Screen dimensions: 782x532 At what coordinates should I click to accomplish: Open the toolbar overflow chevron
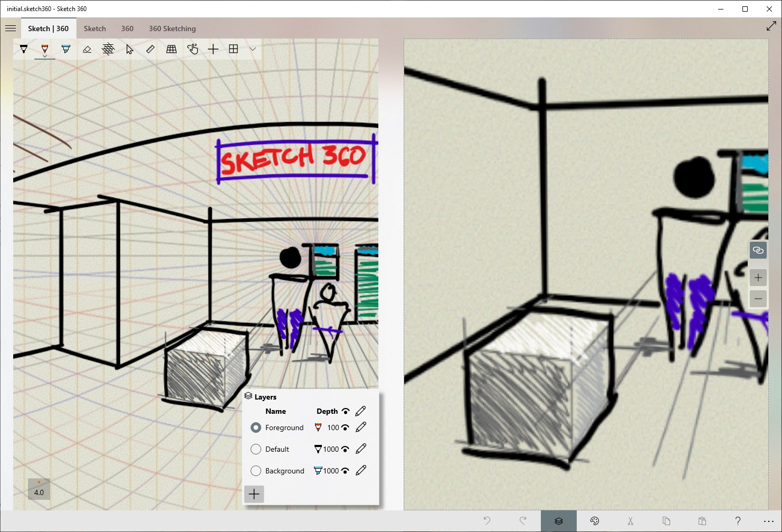click(253, 49)
